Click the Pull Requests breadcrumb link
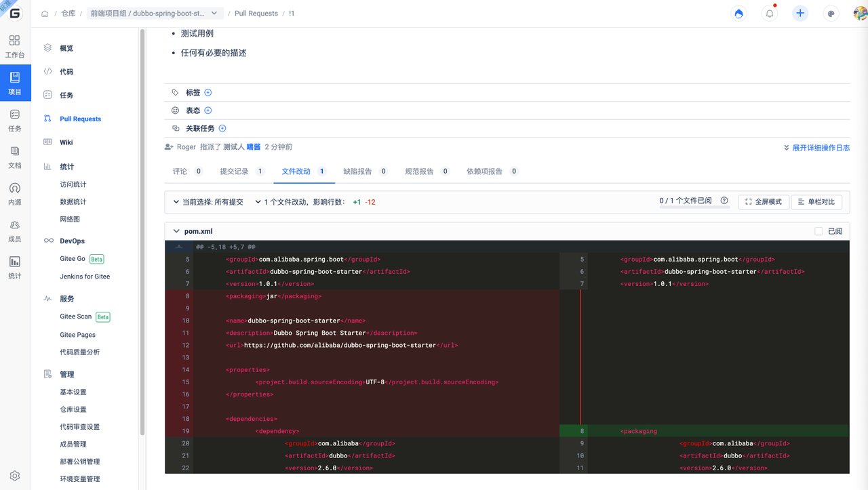The width and height of the screenshot is (868, 490). [256, 14]
